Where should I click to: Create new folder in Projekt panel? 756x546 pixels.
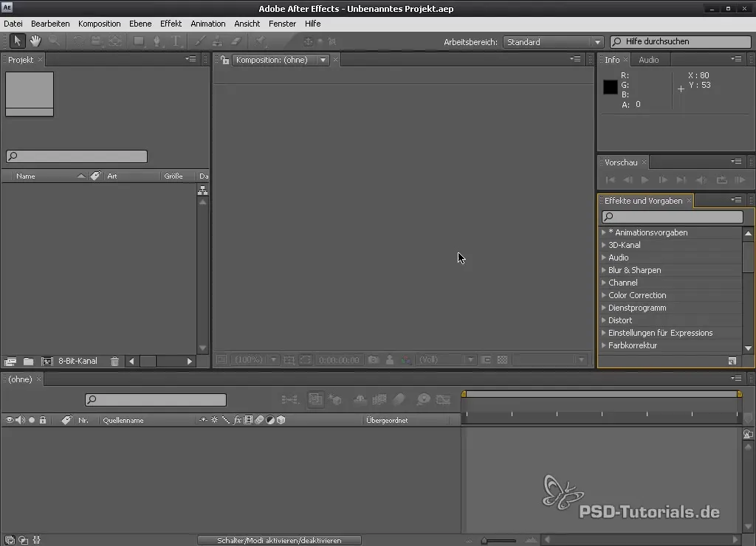[x=29, y=361]
